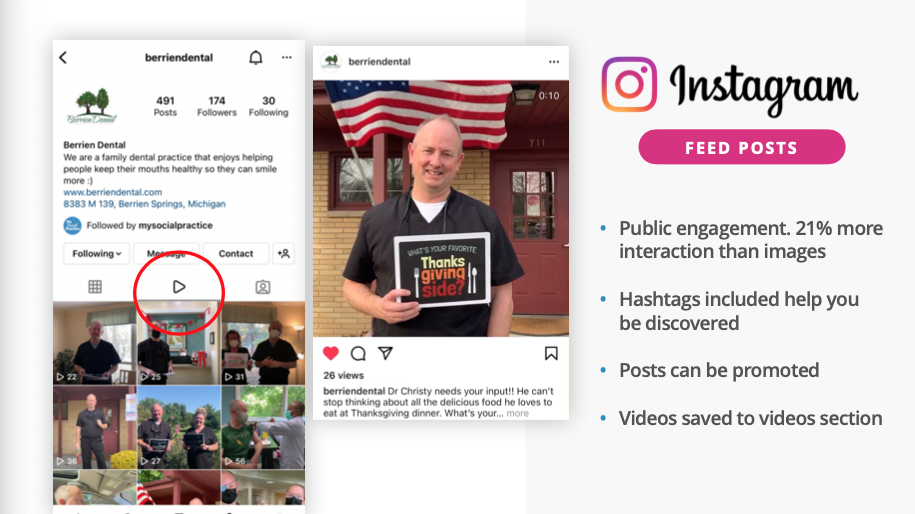The width and height of the screenshot is (915, 514).
Task: Open the video thumbnail with 22 views
Action: point(95,343)
